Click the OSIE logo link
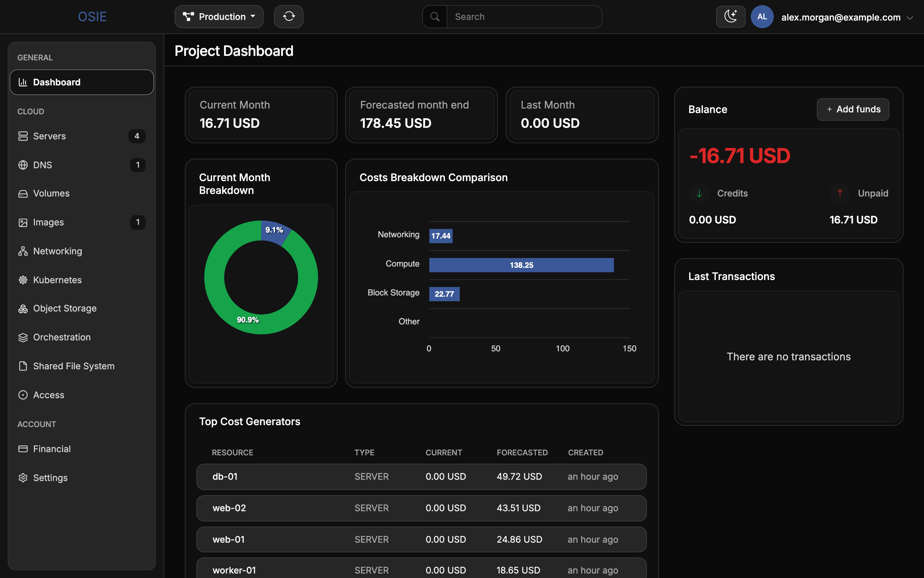 coord(92,16)
